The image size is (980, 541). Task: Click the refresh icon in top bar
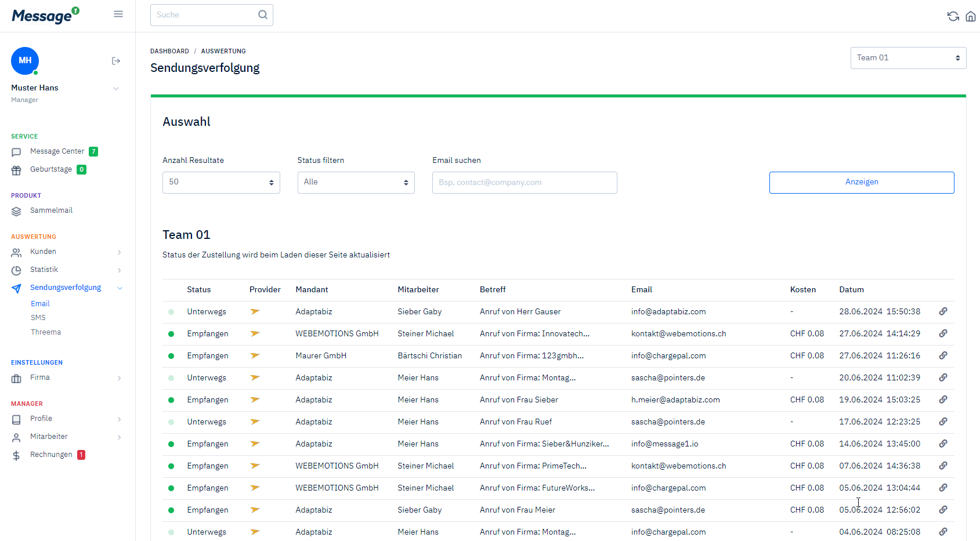(953, 16)
